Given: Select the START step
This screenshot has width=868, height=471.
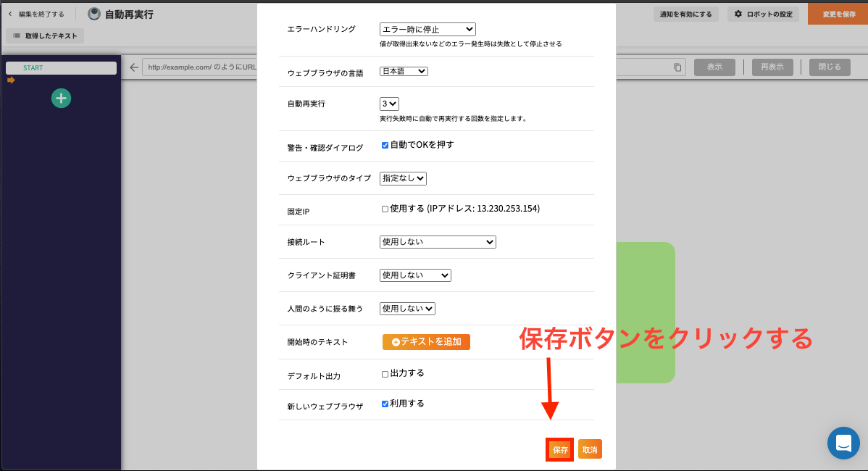Looking at the screenshot, I should tap(61, 68).
